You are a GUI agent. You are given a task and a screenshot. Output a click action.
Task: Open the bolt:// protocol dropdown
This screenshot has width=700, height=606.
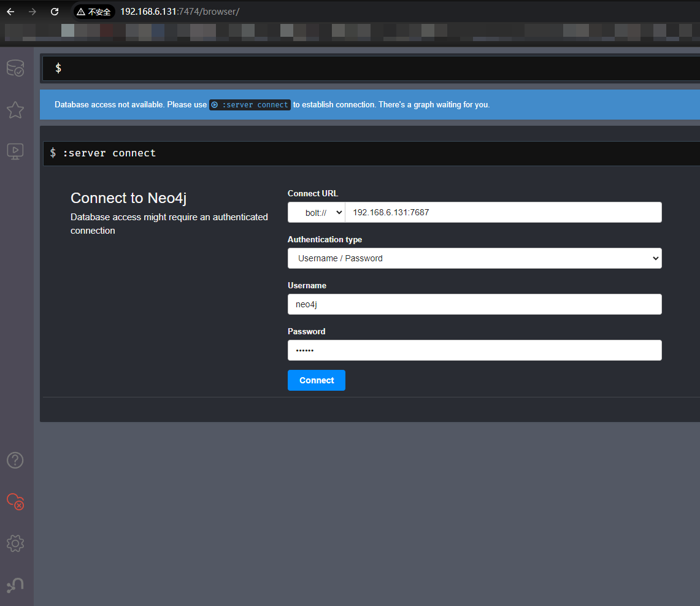[x=317, y=212]
